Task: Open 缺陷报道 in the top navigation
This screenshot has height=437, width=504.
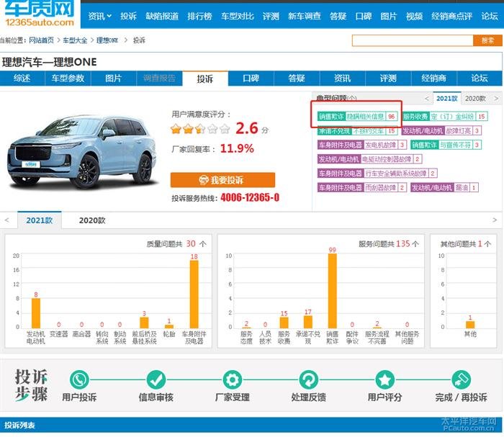Action: click(162, 16)
